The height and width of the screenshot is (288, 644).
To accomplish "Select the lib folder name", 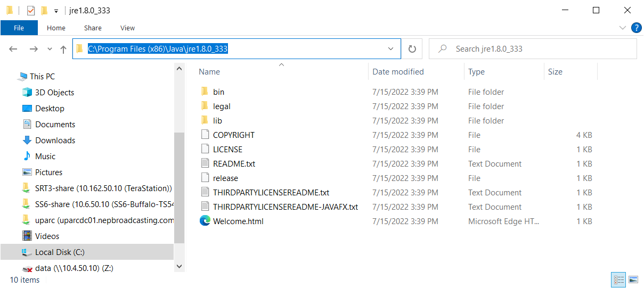I will [217, 121].
